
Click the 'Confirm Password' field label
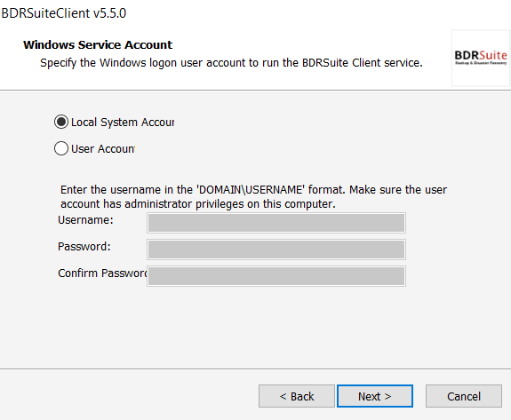pos(102,273)
